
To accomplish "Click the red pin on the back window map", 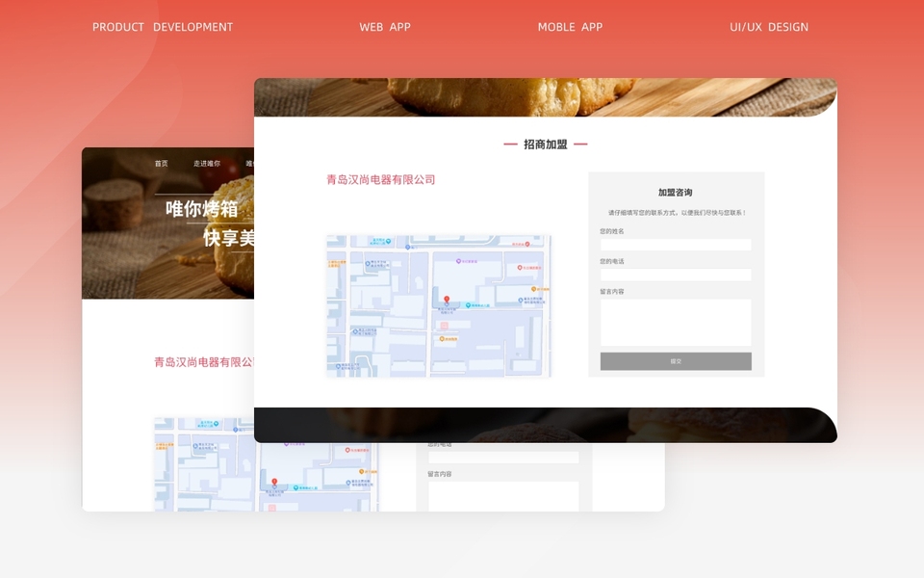I will (274, 483).
